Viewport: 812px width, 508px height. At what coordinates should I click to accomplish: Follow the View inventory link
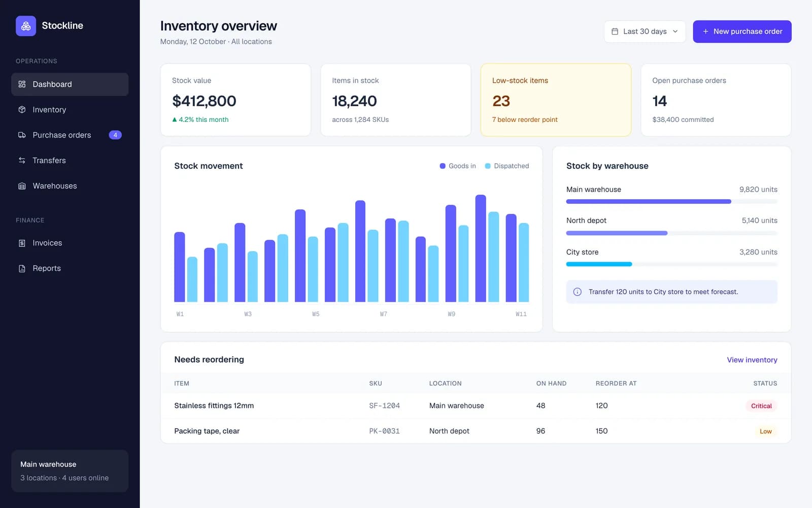coord(752,360)
